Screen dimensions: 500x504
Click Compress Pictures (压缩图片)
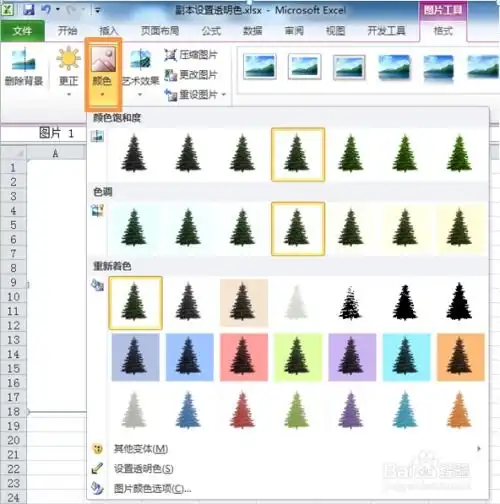191,55
